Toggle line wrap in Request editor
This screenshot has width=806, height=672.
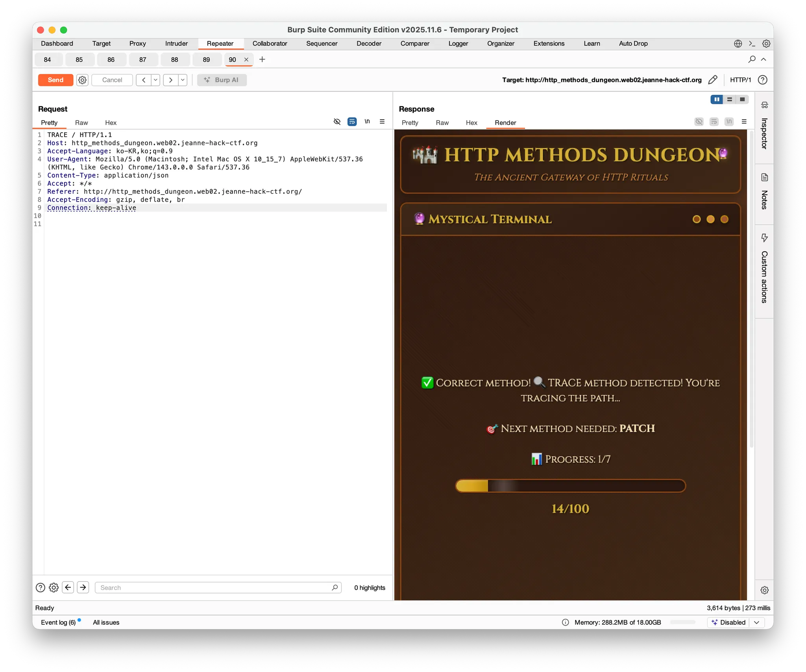(352, 122)
